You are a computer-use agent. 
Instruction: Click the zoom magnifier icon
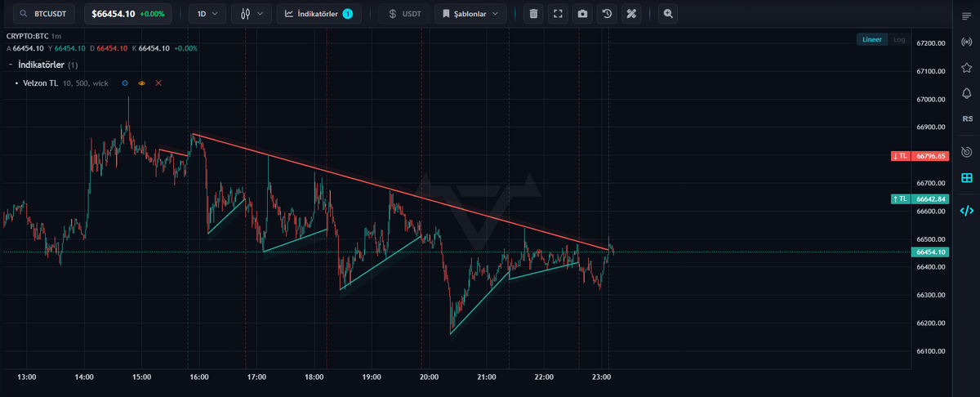tap(669, 14)
